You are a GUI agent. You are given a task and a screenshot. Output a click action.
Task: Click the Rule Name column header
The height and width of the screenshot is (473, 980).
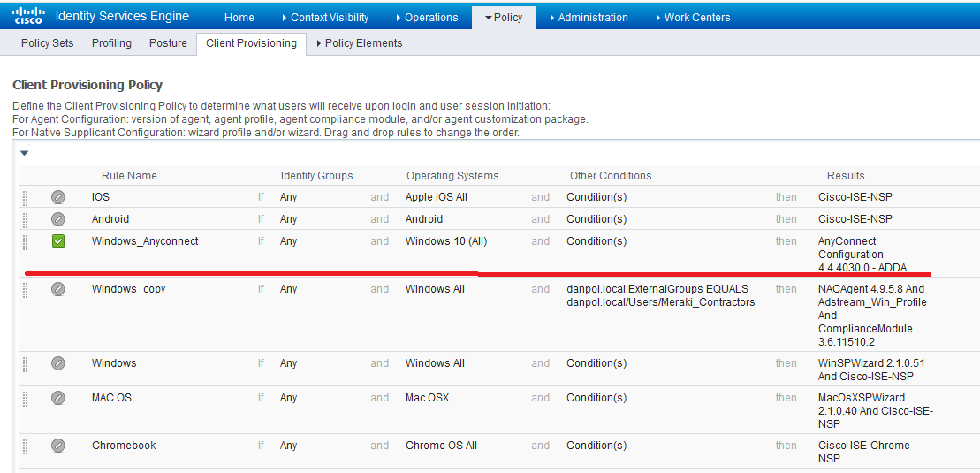tap(129, 176)
